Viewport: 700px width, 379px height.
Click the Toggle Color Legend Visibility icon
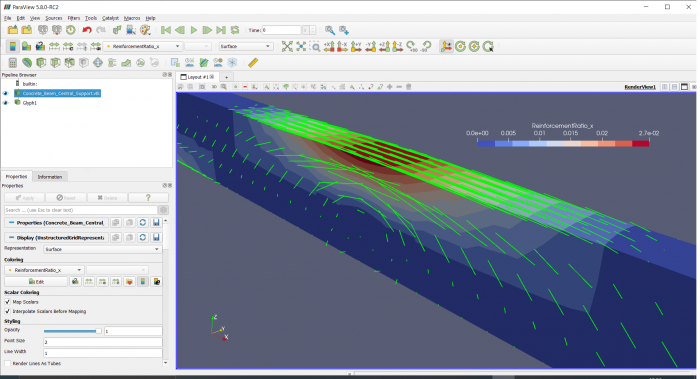pos(12,46)
